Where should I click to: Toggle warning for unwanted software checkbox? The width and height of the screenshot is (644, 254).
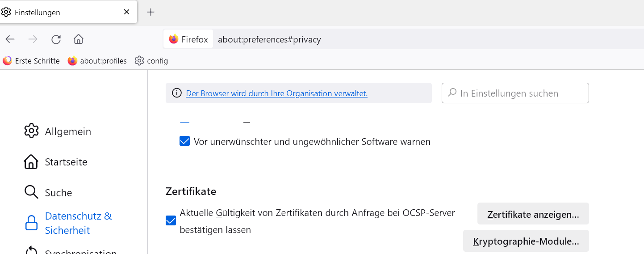click(184, 142)
